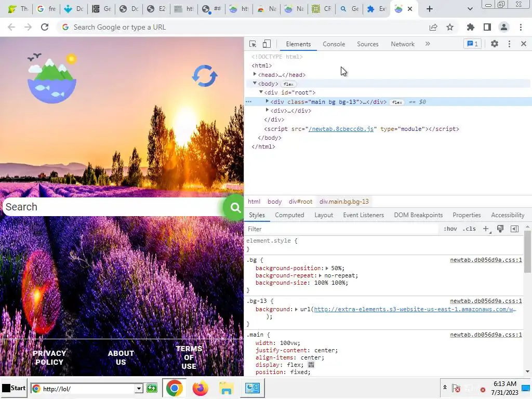Screen dimensions: 532x399
Task: Open newtab.db056d9a.css link for .bg rule
Action: click(486, 260)
